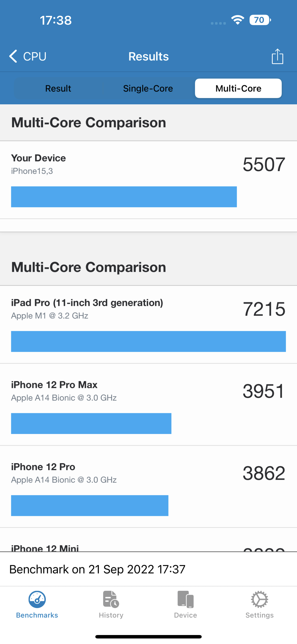This screenshot has height=644, width=297.
Task: Select the Multi-Core segment
Action: pos(238,88)
